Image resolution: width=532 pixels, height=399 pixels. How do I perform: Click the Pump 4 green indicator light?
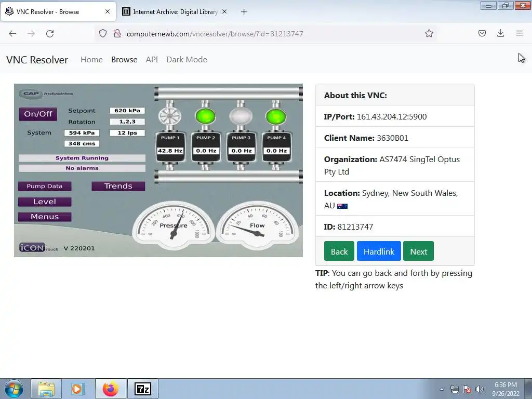pos(276,116)
